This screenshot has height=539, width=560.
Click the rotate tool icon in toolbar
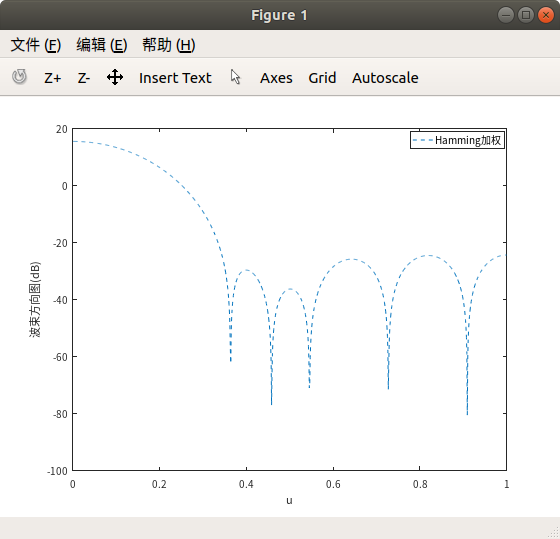click(x=19, y=77)
